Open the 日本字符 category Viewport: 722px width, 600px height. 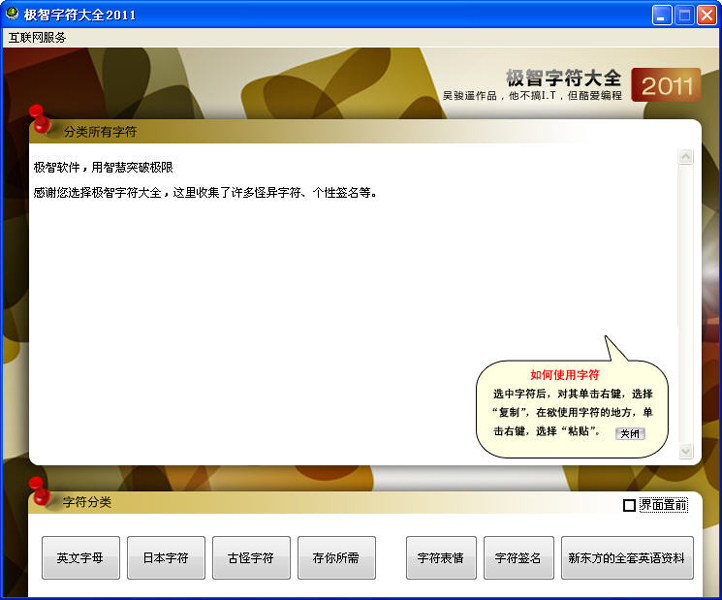pyautogui.click(x=166, y=558)
